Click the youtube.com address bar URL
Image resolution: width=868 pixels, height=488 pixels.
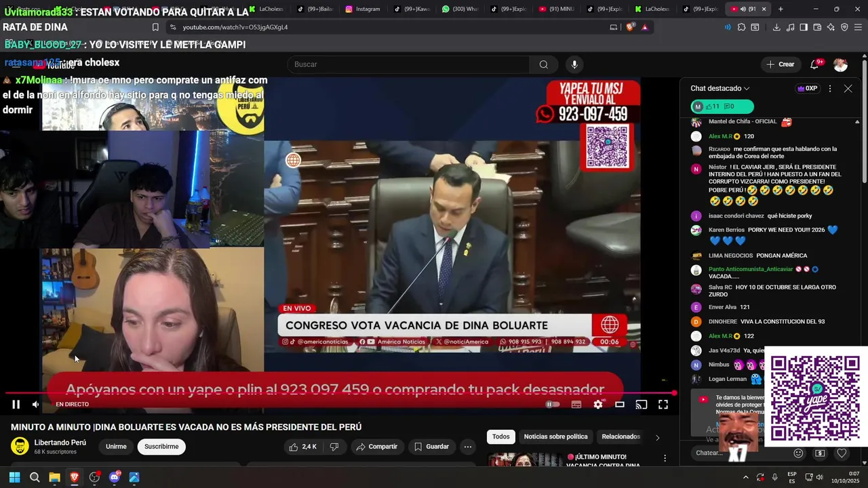(x=235, y=27)
